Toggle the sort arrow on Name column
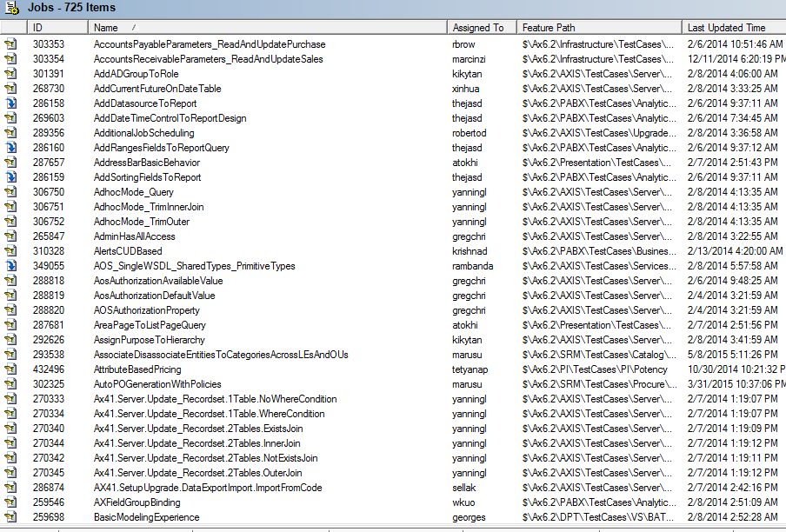786x532 pixels. click(x=133, y=28)
